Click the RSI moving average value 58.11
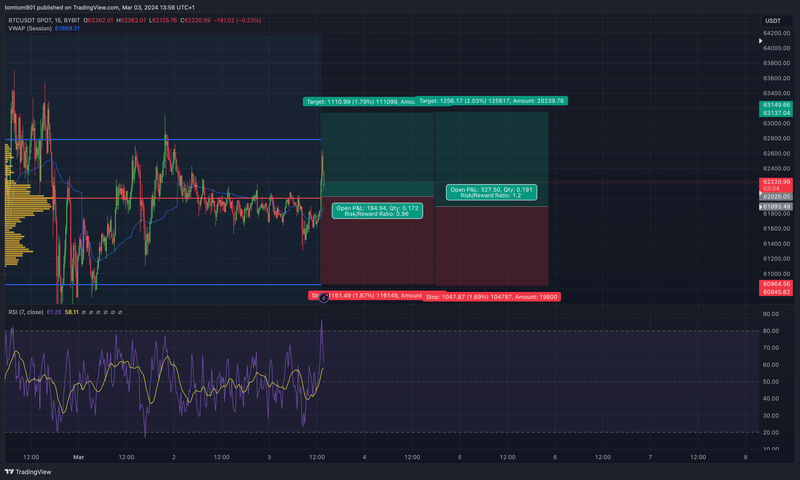Image resolution: width=800 pixels, height=480 pixels. tap(71, 312)
